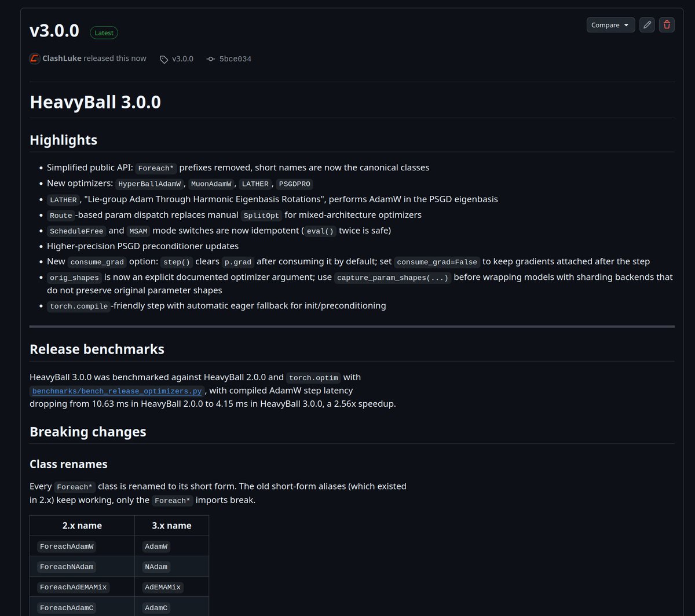Click the torch.compile code label

tap(79, 306)
